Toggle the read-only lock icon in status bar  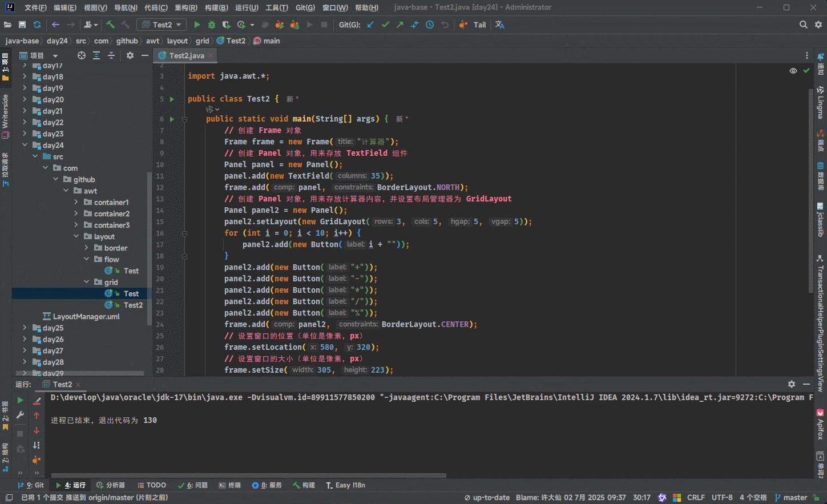[x=817, y=497]
